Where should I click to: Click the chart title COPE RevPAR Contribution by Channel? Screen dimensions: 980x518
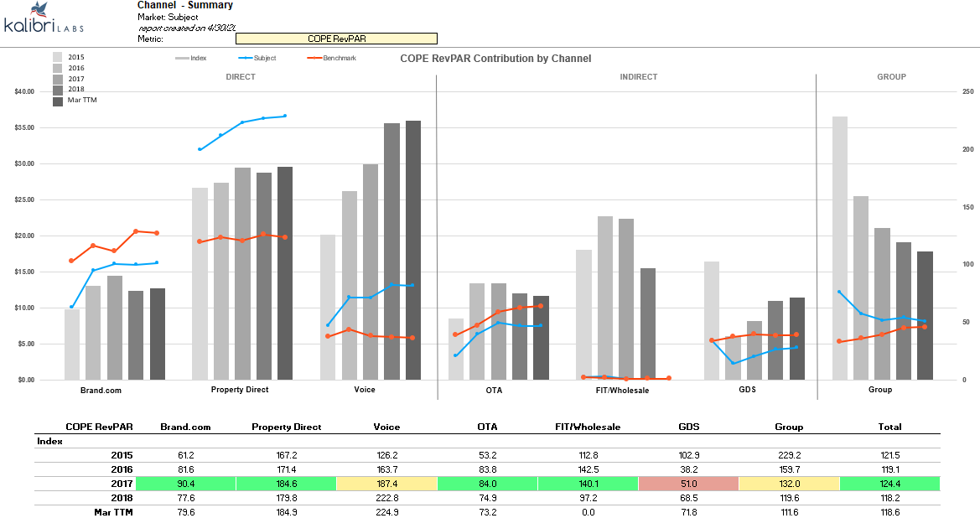click(x=495, y=59)
